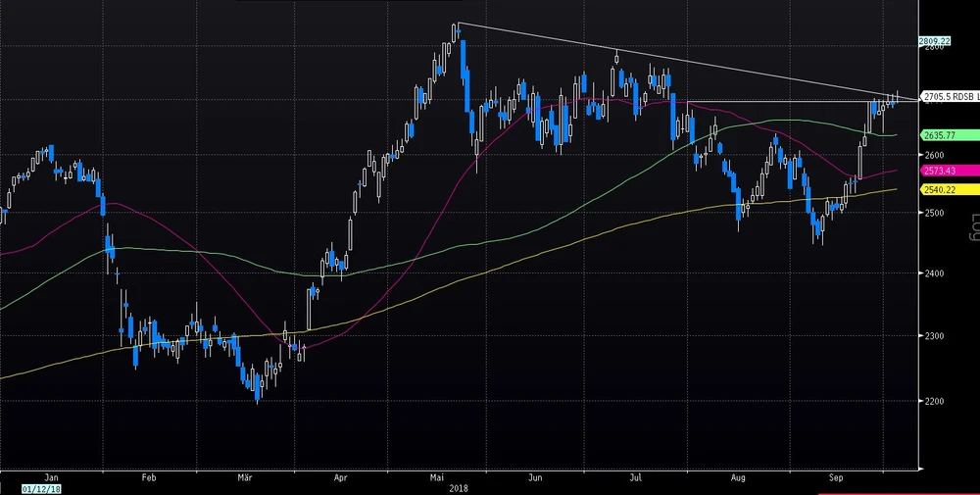Click the Apr label on time axis
The width and height of the screenshot is (980, 495).
pos(341,475)
